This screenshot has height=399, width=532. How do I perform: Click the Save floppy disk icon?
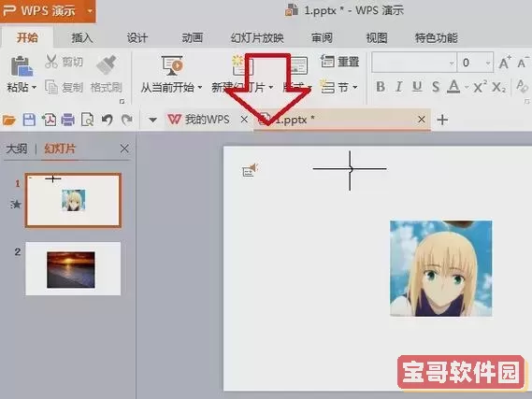click(29, 120)
